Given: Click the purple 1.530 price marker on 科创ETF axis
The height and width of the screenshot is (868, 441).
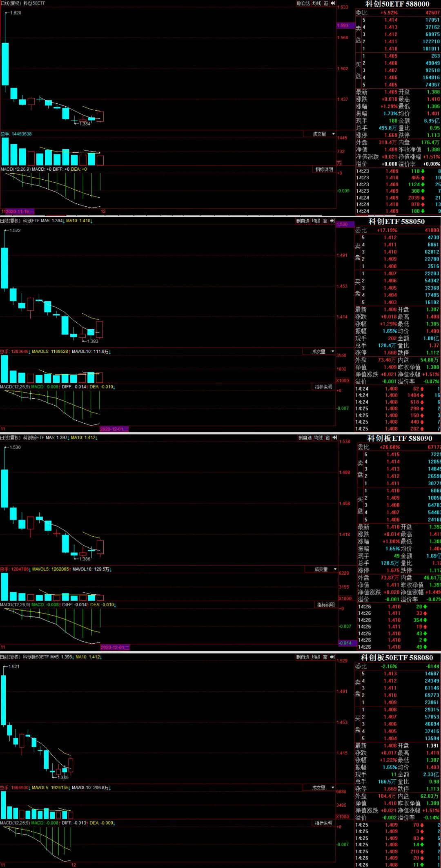Looking at the screenshot, I should pyautogui.click(x=345, y=224).
